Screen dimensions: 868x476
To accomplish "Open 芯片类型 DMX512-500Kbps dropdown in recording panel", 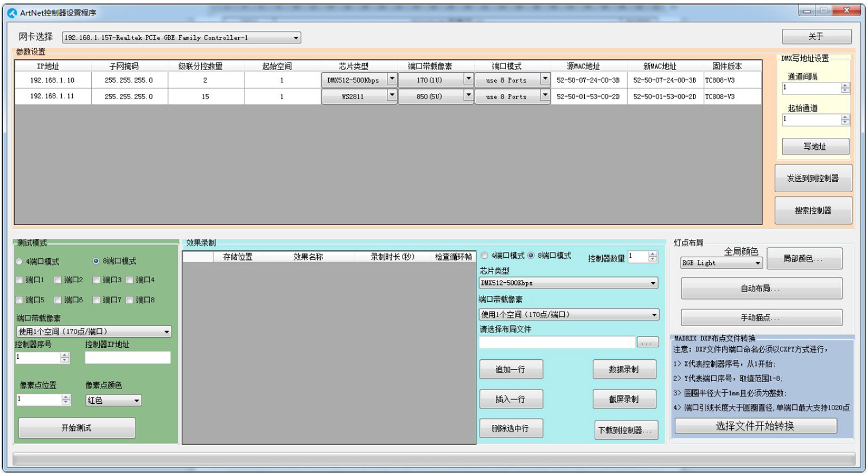I will tap(569, 283).
